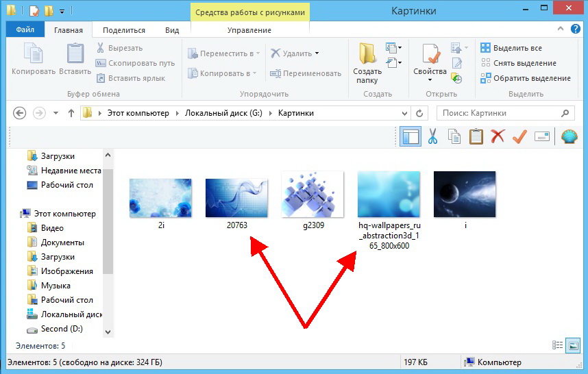Click Выделить все
The width and height of the screenshot is (588, 374).
[x=511, y=48]
